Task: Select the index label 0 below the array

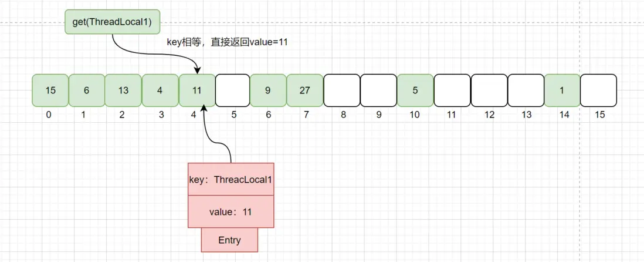Action: pyautogui.click(x=49, y=115)
